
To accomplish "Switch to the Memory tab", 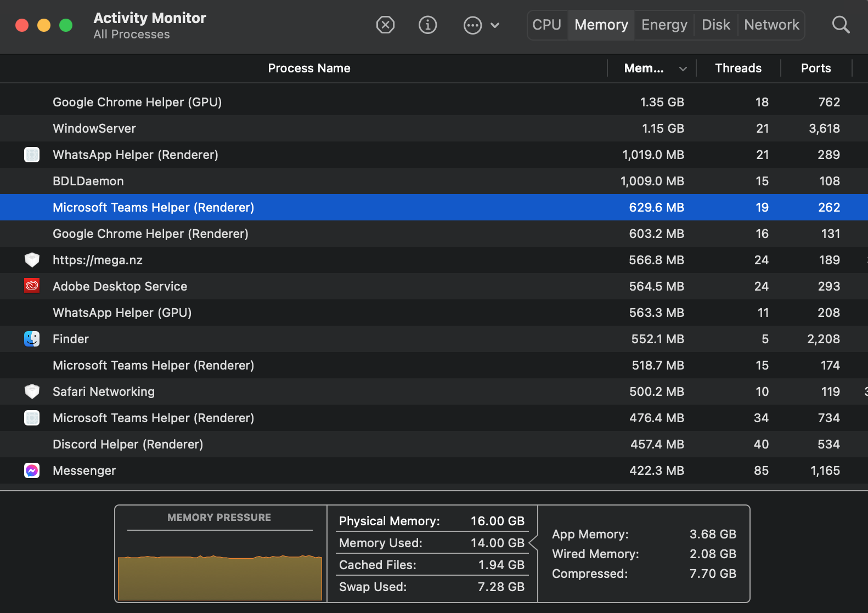I will [601, 25].
